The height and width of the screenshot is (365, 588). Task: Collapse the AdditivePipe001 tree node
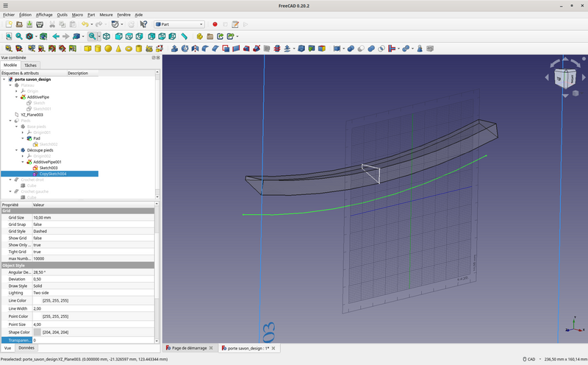tap(24, 162)
